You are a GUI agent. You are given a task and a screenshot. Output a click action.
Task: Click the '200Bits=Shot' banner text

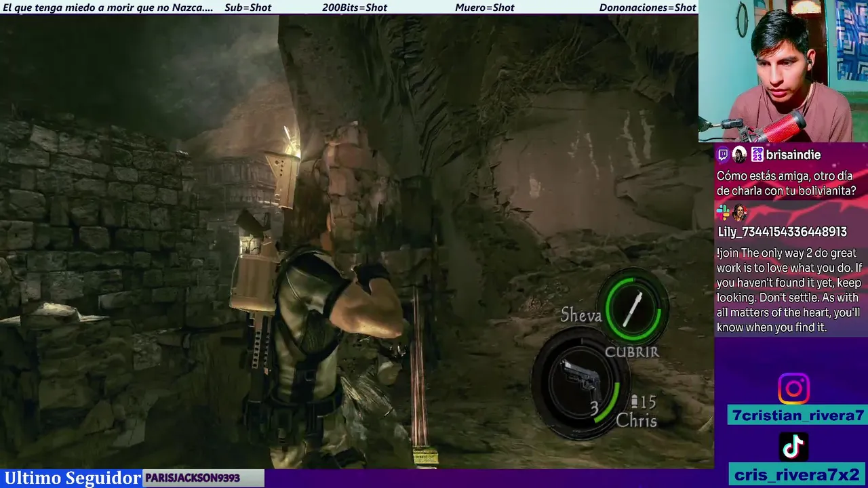(355, 7)
